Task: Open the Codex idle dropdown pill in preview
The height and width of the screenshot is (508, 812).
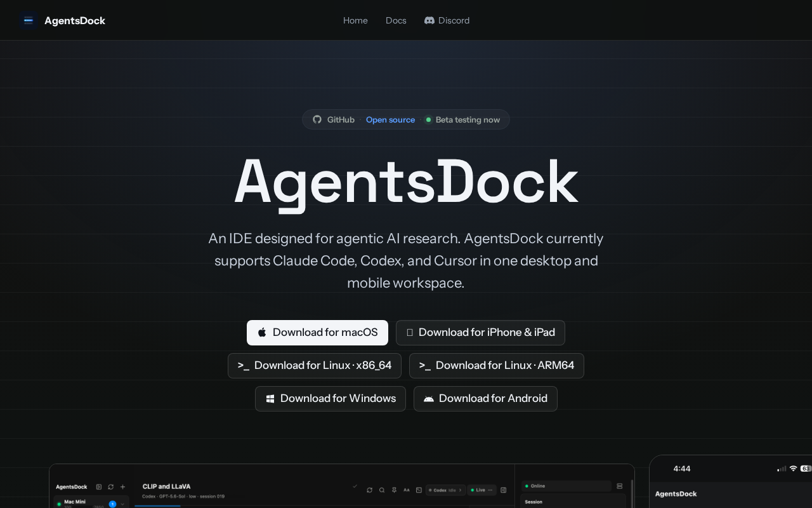Action: click(x=446, y=490)
